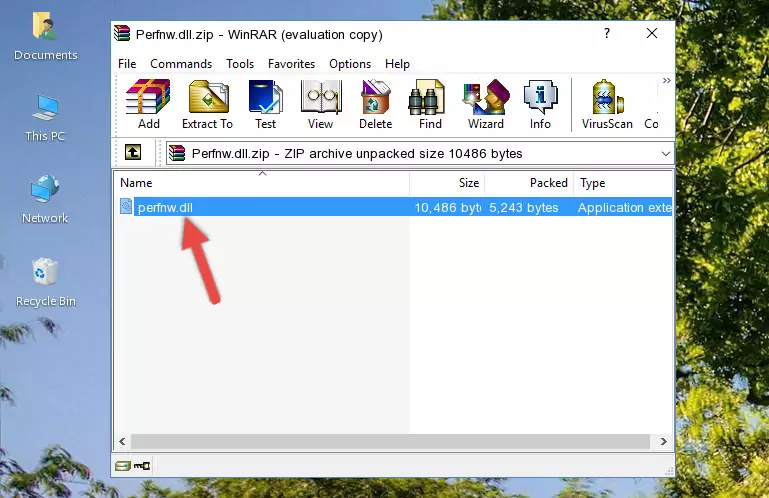Open the Help menu

coord(397,64)
